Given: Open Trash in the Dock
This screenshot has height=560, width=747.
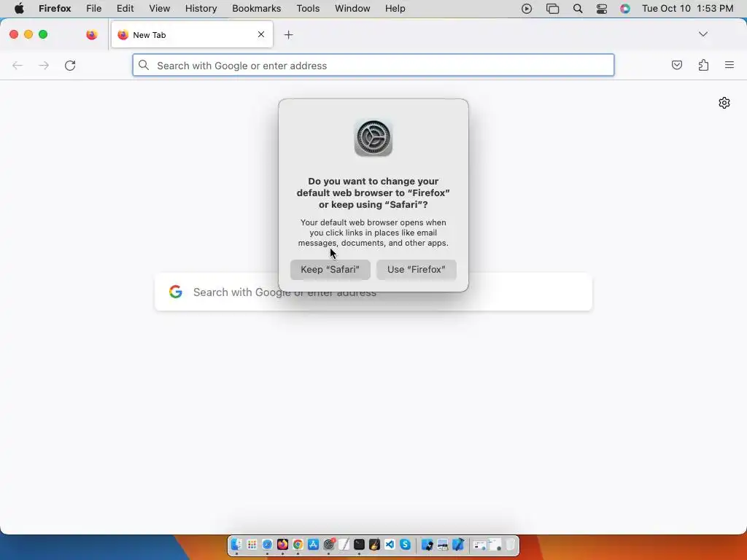Looking at the screenshot, I should click(x=510, y=544).
